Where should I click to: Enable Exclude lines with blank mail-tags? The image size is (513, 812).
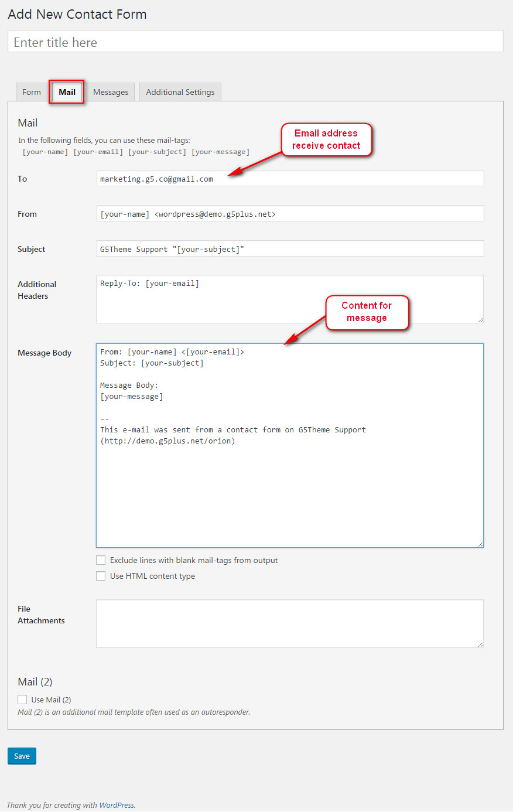101,561
